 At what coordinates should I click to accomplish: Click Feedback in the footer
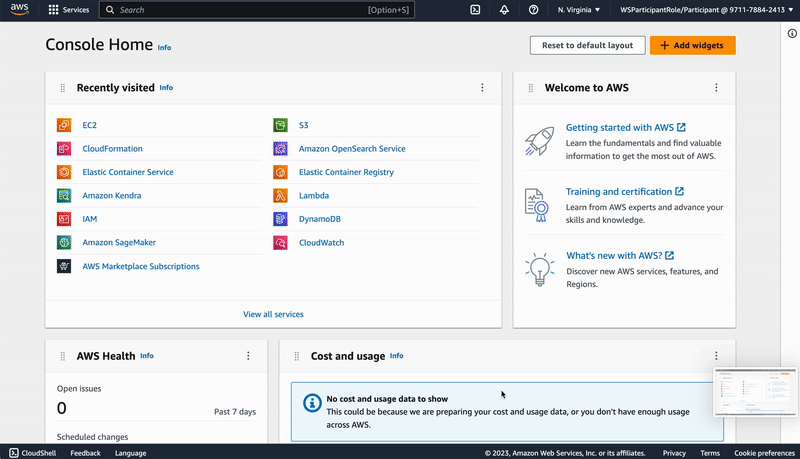pyautogui.click(x=85, y=453)
